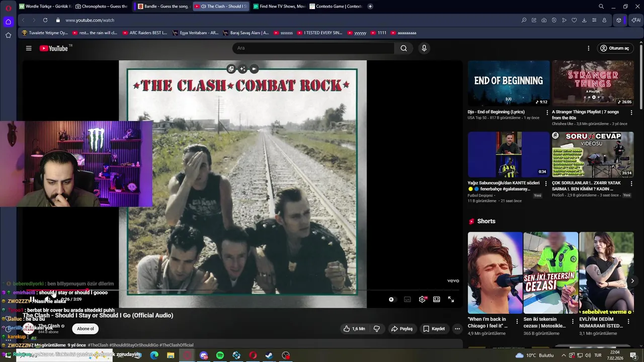The width and height of the screenshot is (644, 362).
Task: Open the Stranger Things playlist thumbnail
Action: [x=593, y=83]
